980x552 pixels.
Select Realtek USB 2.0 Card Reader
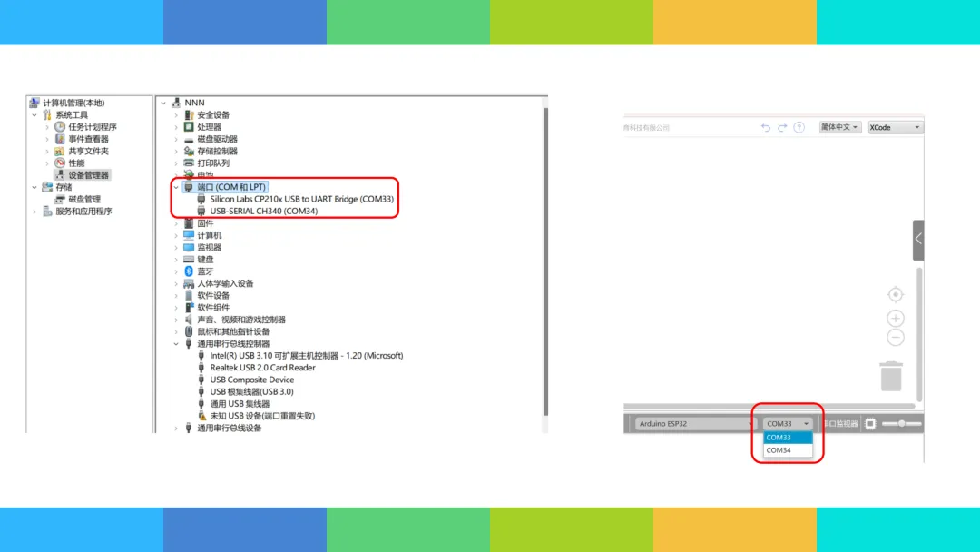pyautogui.click(x=262, y=368)
